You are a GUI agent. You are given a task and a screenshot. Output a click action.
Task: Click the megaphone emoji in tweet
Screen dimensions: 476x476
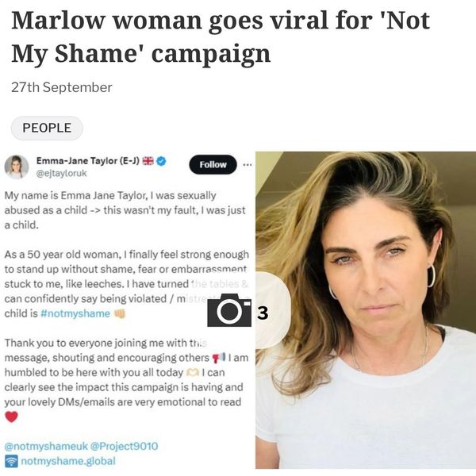[x=219, y=358]
